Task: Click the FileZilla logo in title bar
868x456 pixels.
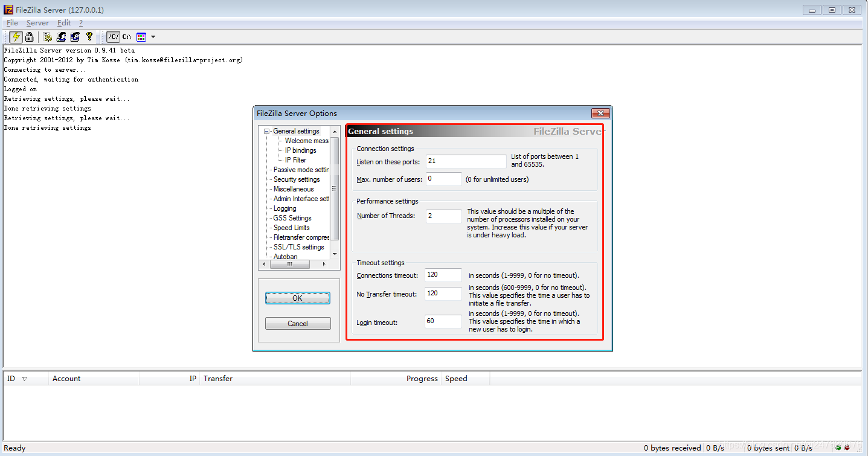Action: [x=8, y=10]
